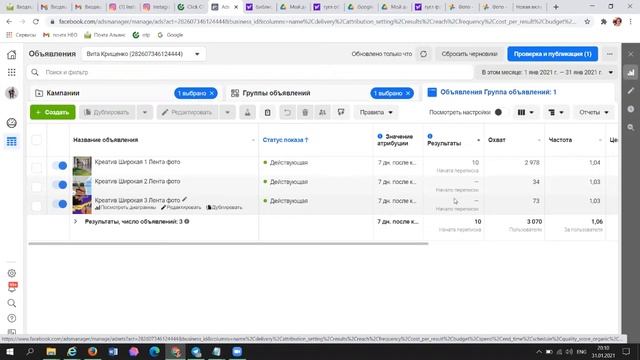Viewport: 640px width, 360px height.
Task: Open the help question mark icon
Action: (x=11, y=318)
